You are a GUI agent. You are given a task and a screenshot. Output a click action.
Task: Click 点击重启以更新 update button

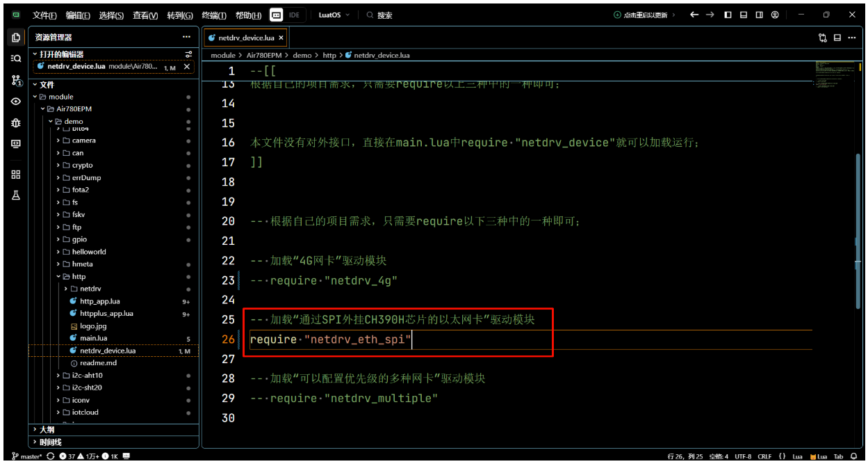[644, 15]
